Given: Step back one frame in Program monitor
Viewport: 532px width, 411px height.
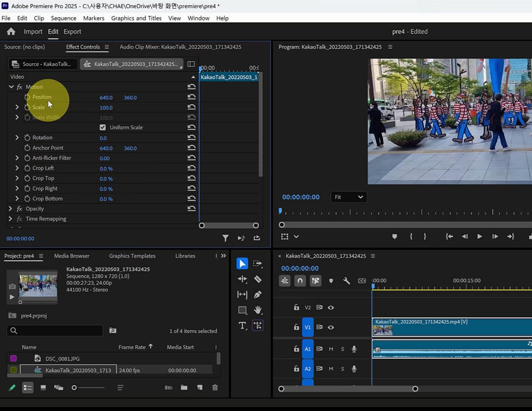Looking at the screenshot, I should 464,237.
